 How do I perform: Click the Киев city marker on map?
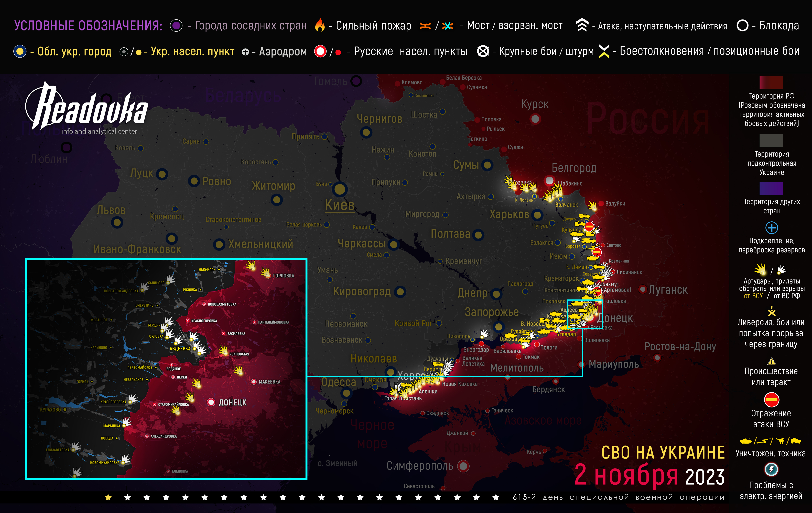(x=340, y=189)
